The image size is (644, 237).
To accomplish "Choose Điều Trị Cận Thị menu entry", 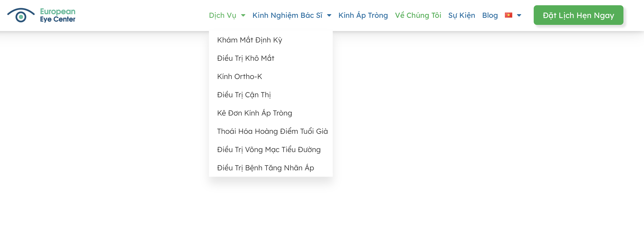I will 244,95.
